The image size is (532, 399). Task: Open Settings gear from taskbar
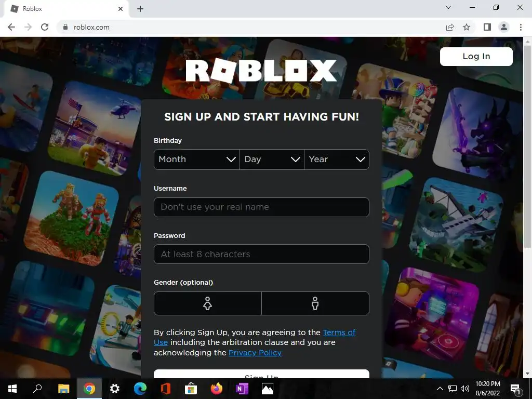[115, 389]
